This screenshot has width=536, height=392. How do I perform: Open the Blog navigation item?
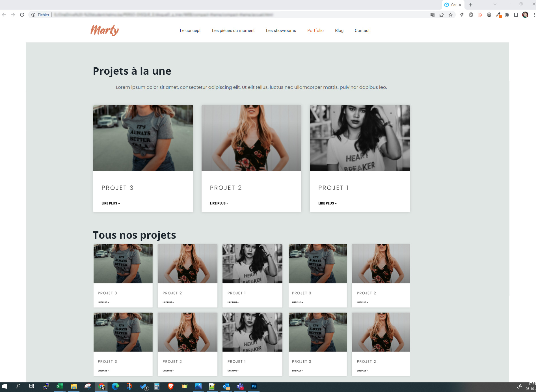339,30
